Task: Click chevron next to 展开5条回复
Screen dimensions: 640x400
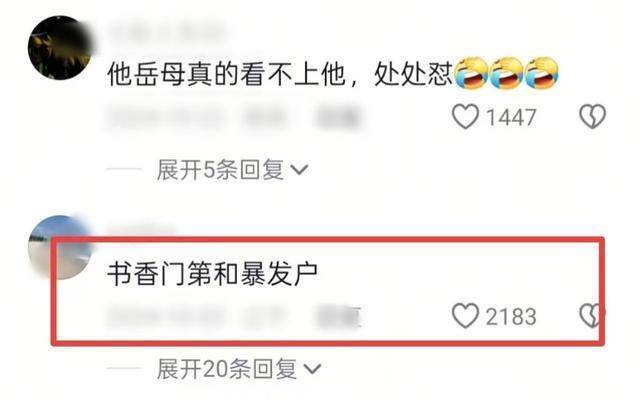Action: [x=300, y=170]
